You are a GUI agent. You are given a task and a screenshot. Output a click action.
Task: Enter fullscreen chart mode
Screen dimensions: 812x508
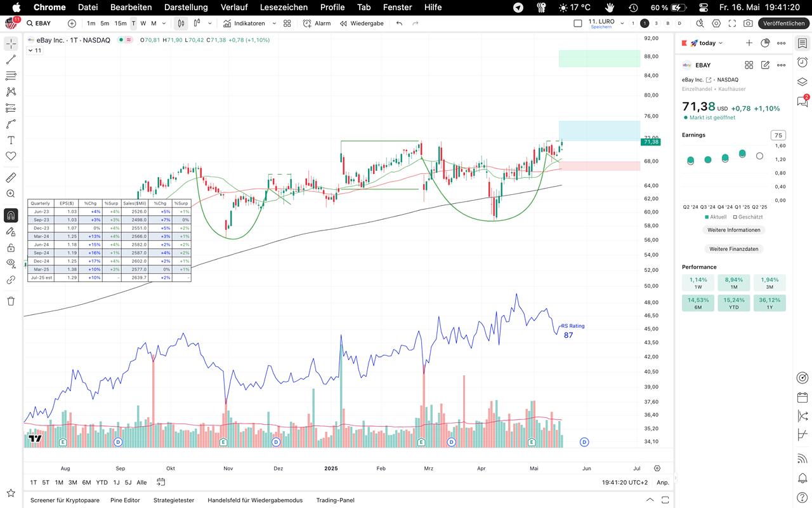coord(732,23)
